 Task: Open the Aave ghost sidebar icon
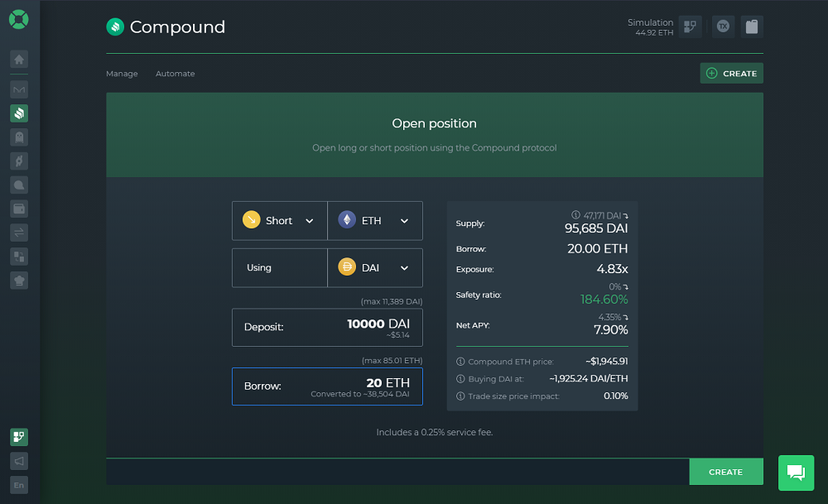pos(19,137)
